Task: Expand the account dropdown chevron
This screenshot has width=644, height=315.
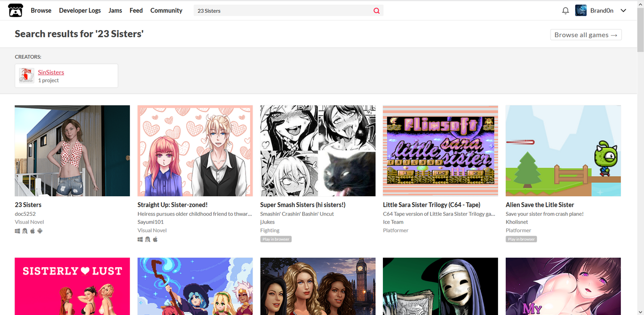Action: click(623, 11)
